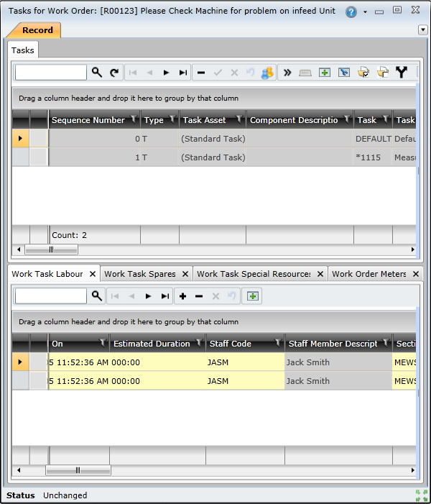The image size is (431, 504).
Task: Click the users icon in Tasks toolbar
Action: tap(267, 73)
